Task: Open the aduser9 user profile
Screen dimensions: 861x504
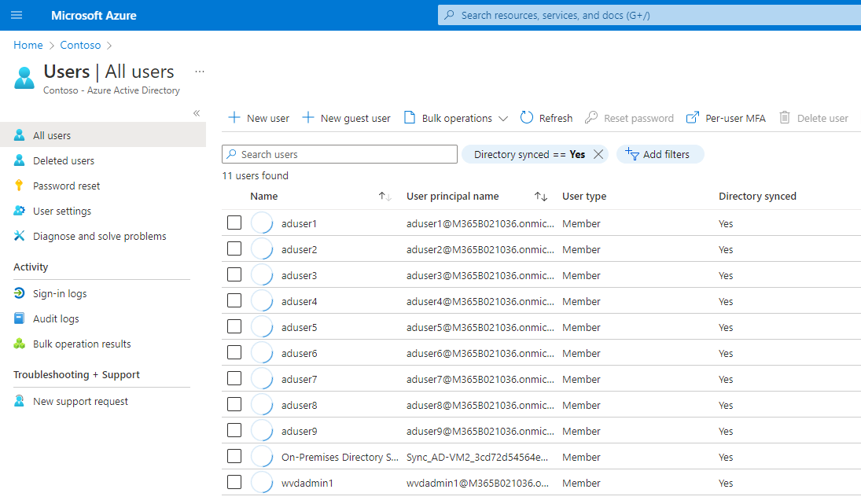Action: tap(300, 431)
